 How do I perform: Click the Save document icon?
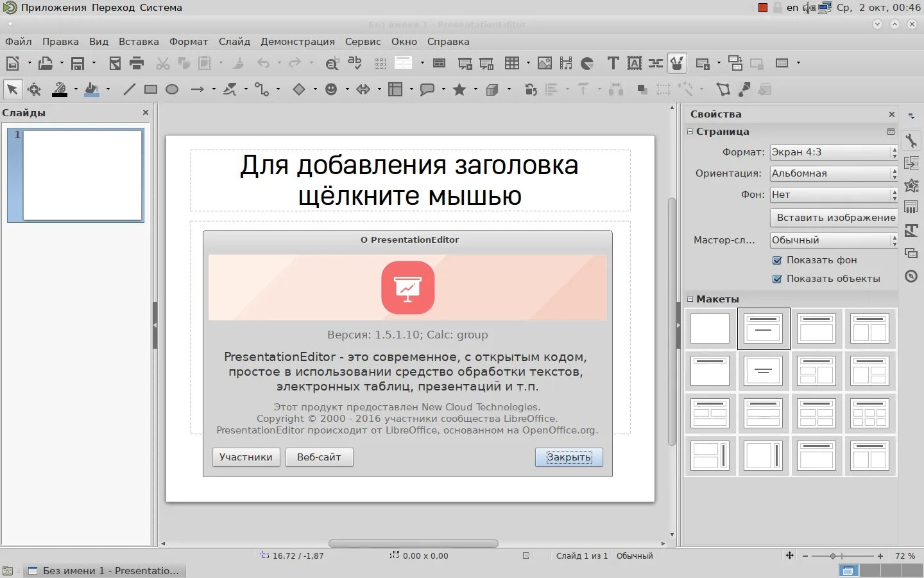click(78, 63)
